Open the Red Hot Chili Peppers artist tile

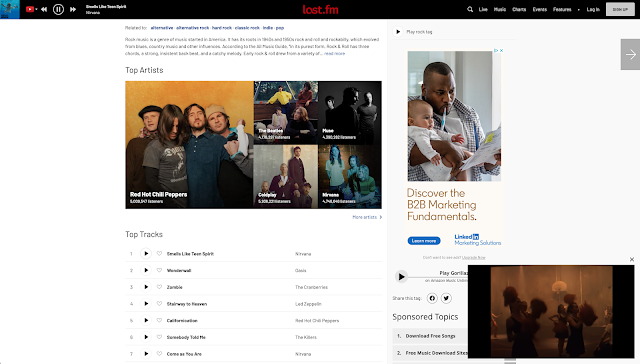(189, 145)
